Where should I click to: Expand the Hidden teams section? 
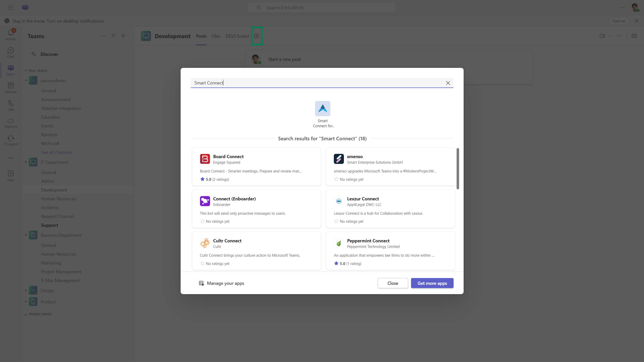pyautogui.click(x=26, y=314)
